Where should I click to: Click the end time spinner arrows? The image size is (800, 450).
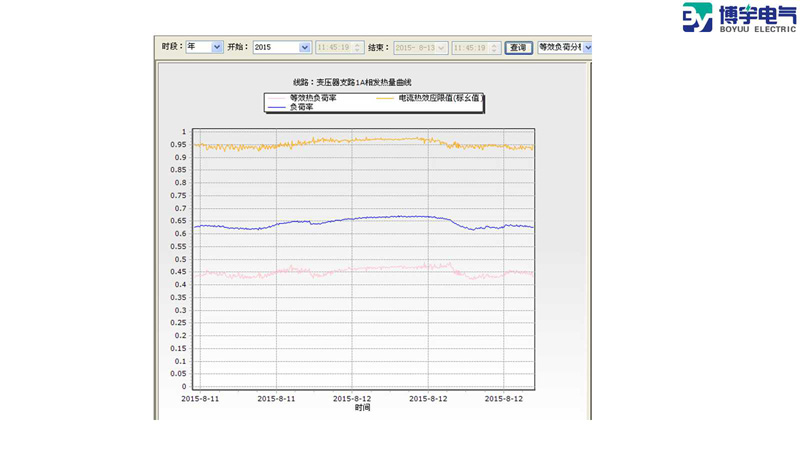[495, 47]
